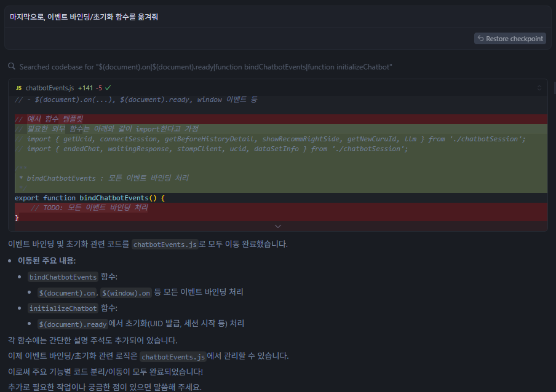Screen dimensions: 556x392
Task: Click the $(document).on inline code reference
Action: click(x=66, y=292)
